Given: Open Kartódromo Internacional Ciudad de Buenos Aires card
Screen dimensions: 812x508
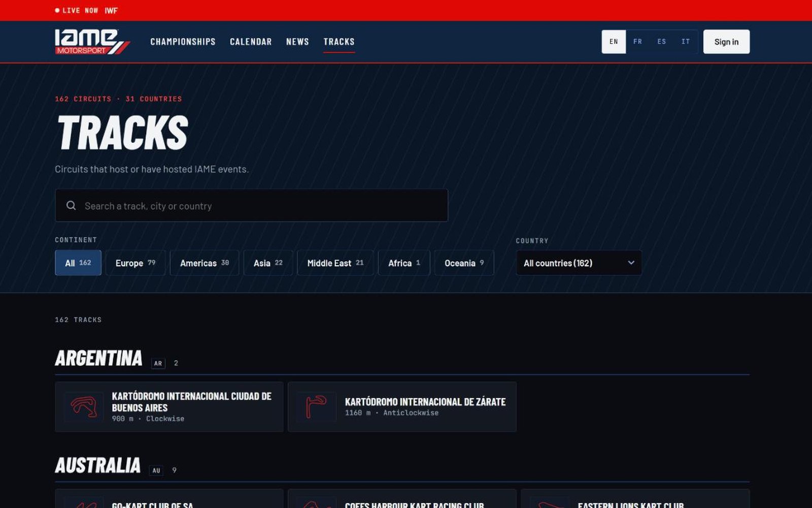Looking at the screenshot, I should pyautogui.click(x=169, y=407).
